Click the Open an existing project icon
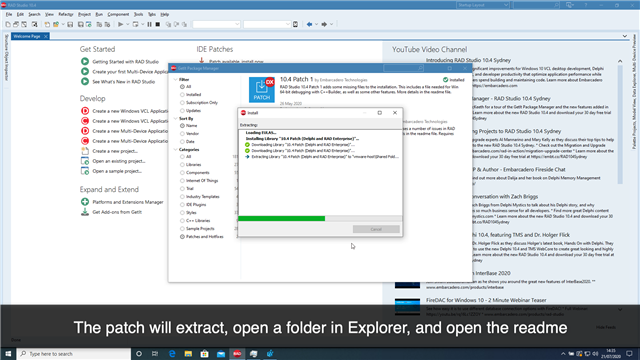640x360 pixels. pyautogui.click(x=85, y=161)
